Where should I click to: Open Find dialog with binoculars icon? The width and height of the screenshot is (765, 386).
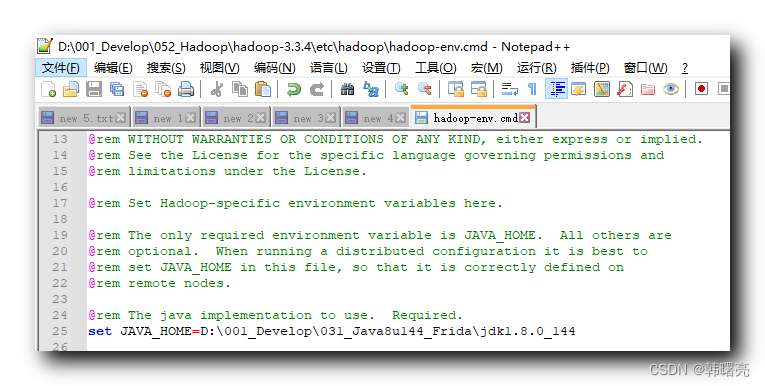[x=347, y=89]
